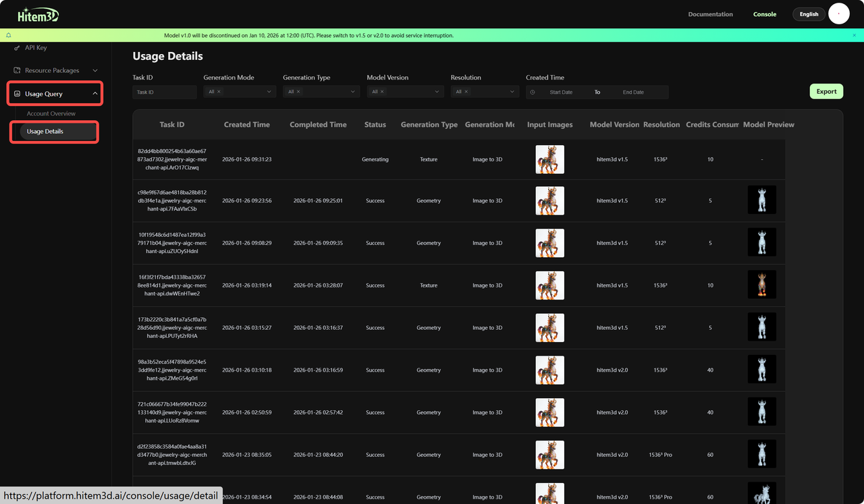Focus the Task ID search field
864x504 pixels.
pos(164,92)
